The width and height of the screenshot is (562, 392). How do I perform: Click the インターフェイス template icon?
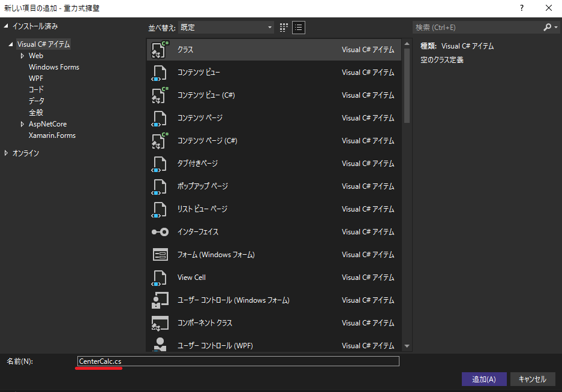click(160, 232)
